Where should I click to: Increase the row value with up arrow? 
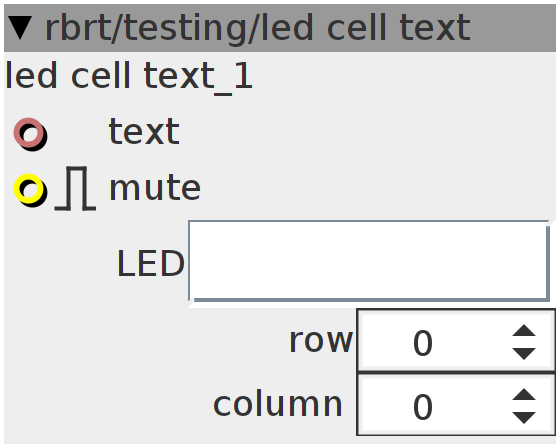coord(524,330)
